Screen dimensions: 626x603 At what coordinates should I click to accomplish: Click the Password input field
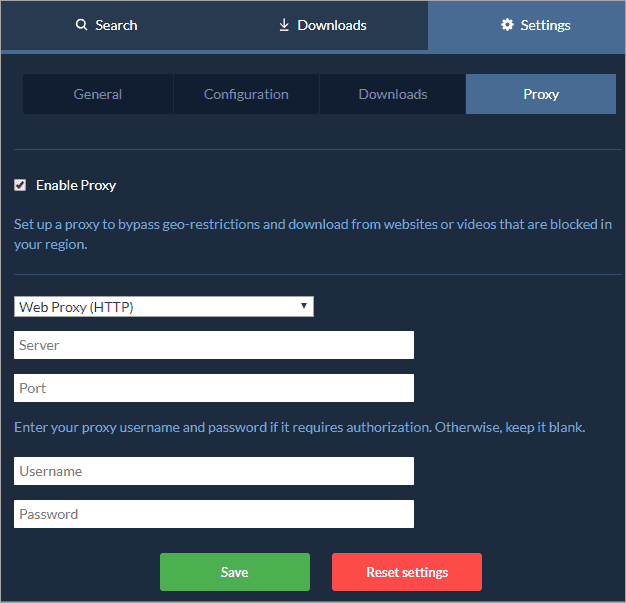pos(214,514)
